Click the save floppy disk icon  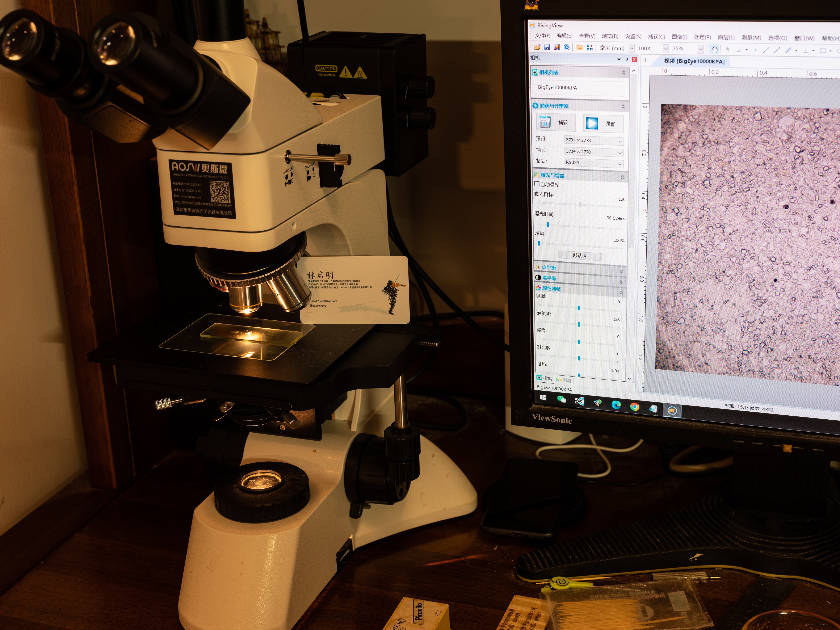[x=547, y=47]
